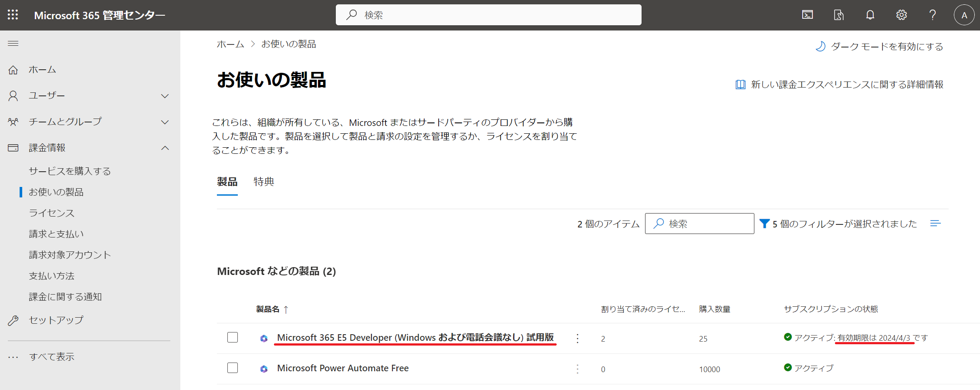Click dark mode moon icon
Image resolution: width=980 pixels, height=390 pixels.
(x=821, y=47)
